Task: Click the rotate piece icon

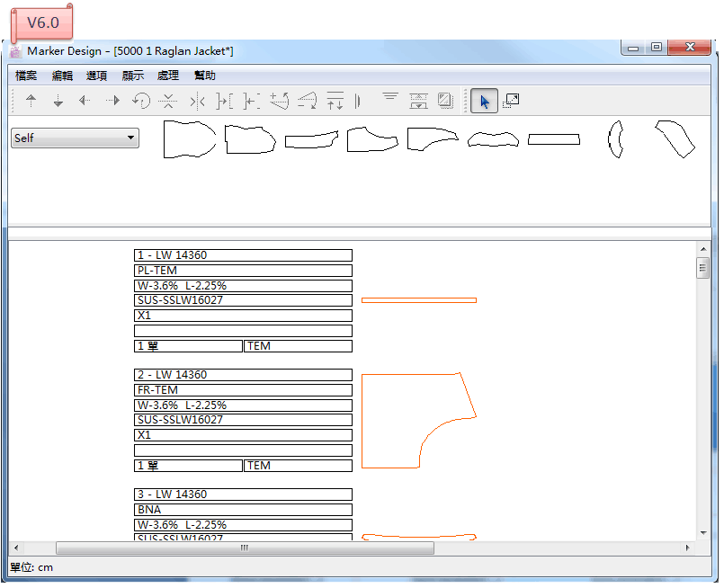Action: [140, 101]
